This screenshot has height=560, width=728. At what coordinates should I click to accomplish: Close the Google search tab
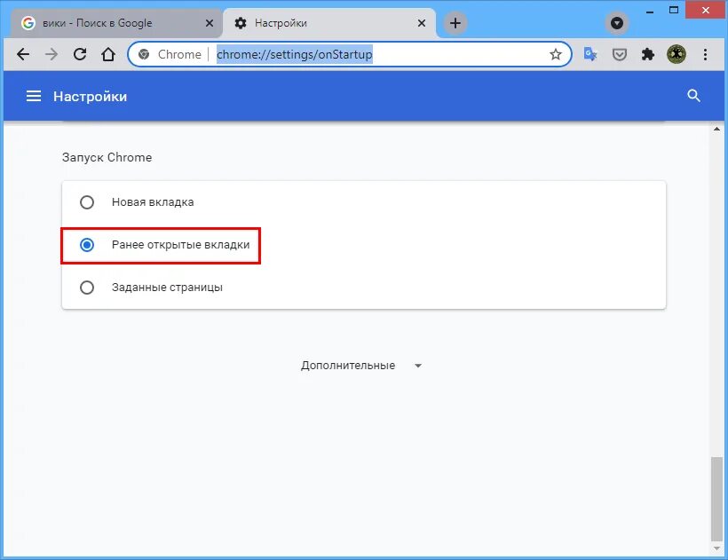pyautogui.click(x=210, y=23)
